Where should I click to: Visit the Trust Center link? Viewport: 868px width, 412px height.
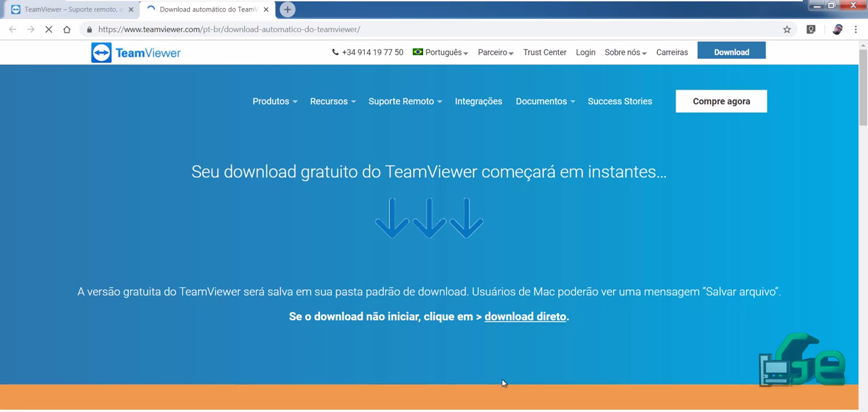[545, 52]
